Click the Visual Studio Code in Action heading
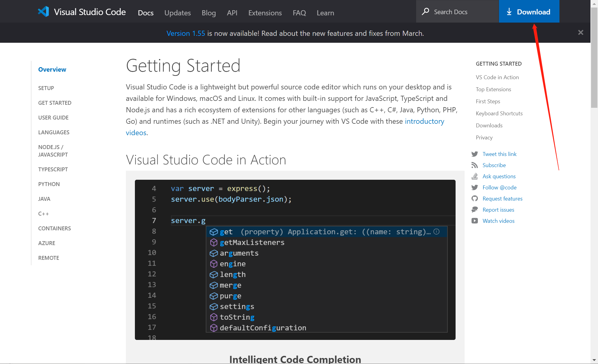Screen dimensions: 598x364 click(206, 160)
